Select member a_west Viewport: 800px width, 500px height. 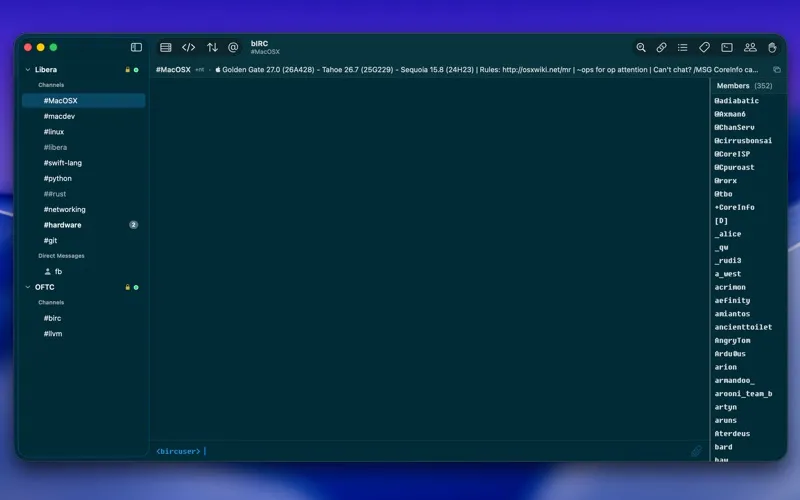click(x=728, y=274)
